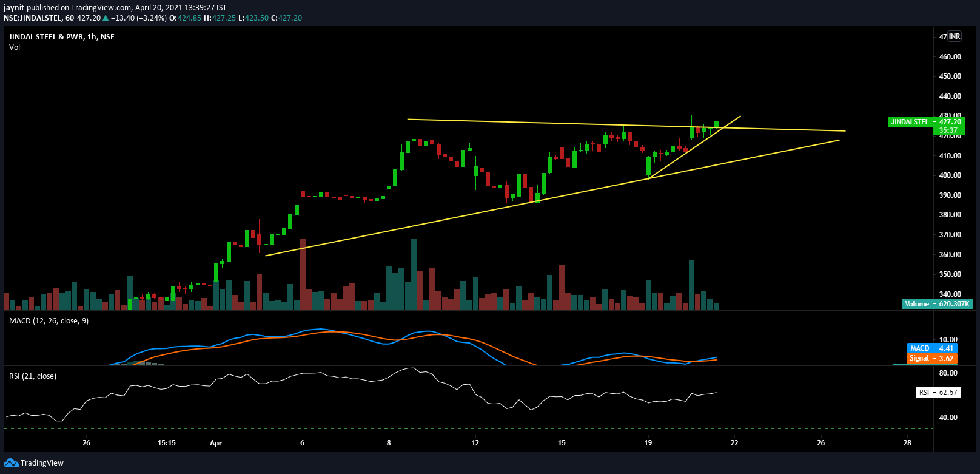Click the MACD (12, 26, close, 9) legend

[x=49, y=321]
